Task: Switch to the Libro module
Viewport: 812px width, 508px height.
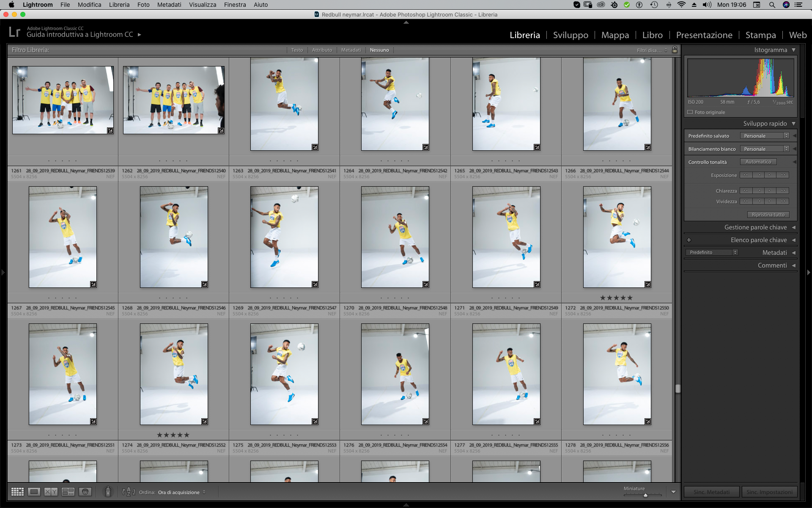Action: [x=652, y=35]
